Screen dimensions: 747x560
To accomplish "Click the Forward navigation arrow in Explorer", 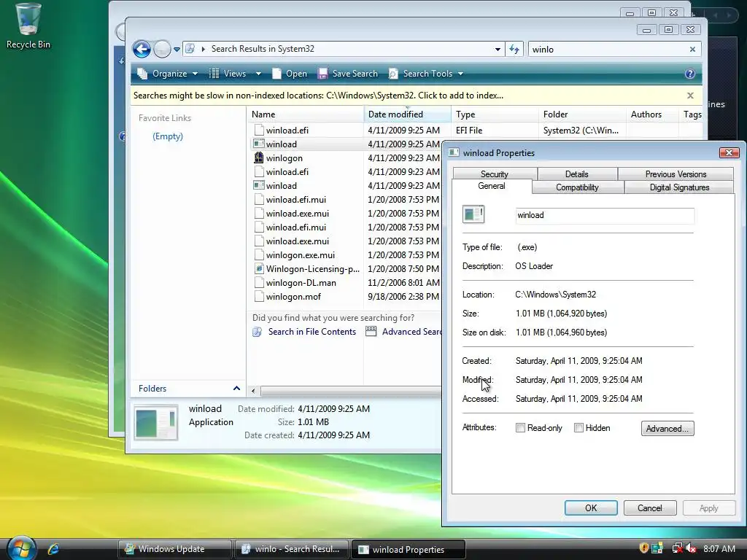I will point(162,49).
